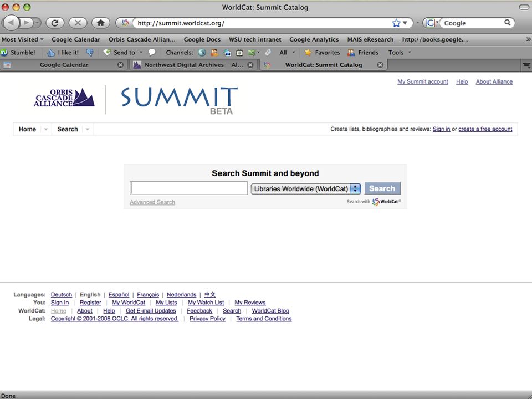Screen dimensions: 532x399
Task: Open the Google Docs bookmark
Action: click(202, 39)
